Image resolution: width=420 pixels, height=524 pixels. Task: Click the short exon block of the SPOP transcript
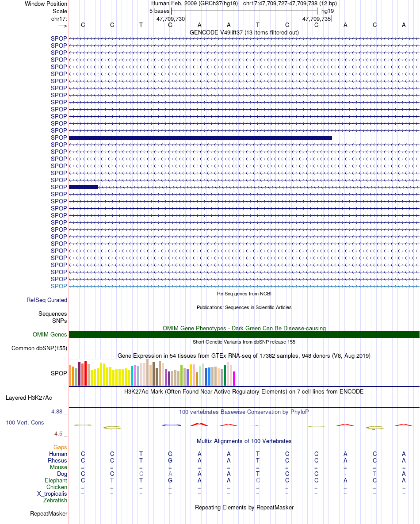coord(83,187)
